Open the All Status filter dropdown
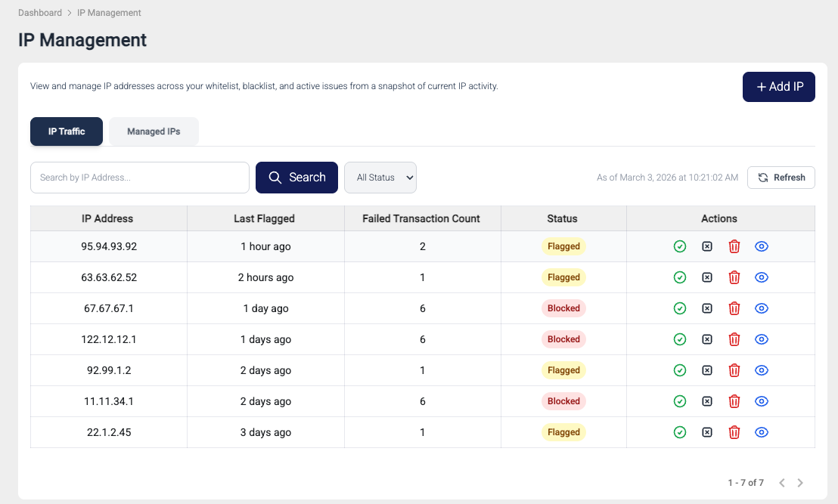This screenshot has height=504, width=838. click(x=380, y=178)
